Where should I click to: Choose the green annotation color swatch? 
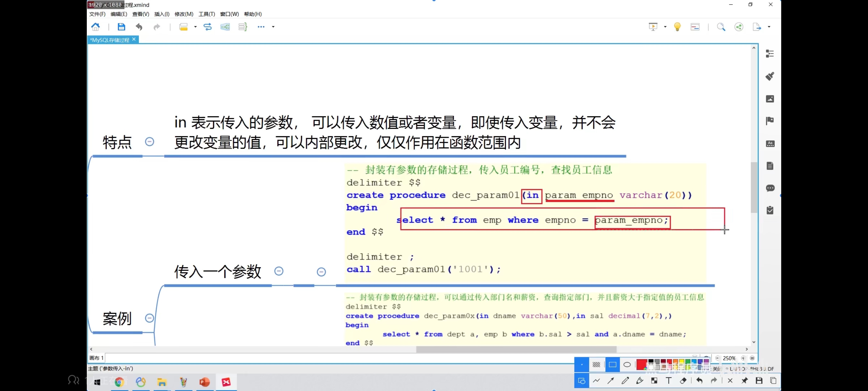click(688, 362)
